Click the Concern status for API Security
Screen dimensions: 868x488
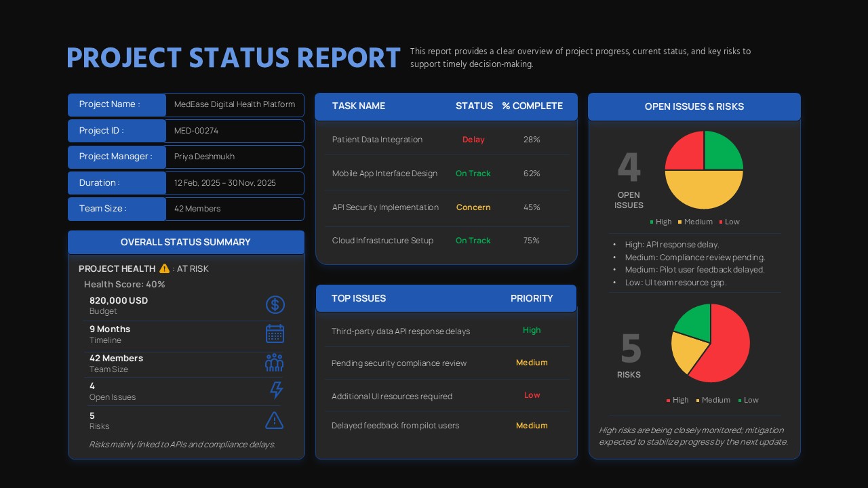pos(473,207)
